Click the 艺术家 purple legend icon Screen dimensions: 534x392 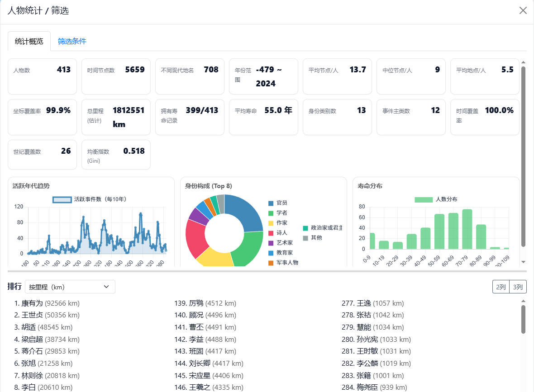coord(271,243)
